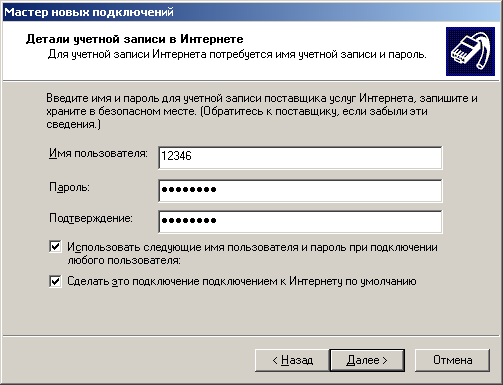
Task: Click inside the Пароль input field
Action: (x=300, y=191)
